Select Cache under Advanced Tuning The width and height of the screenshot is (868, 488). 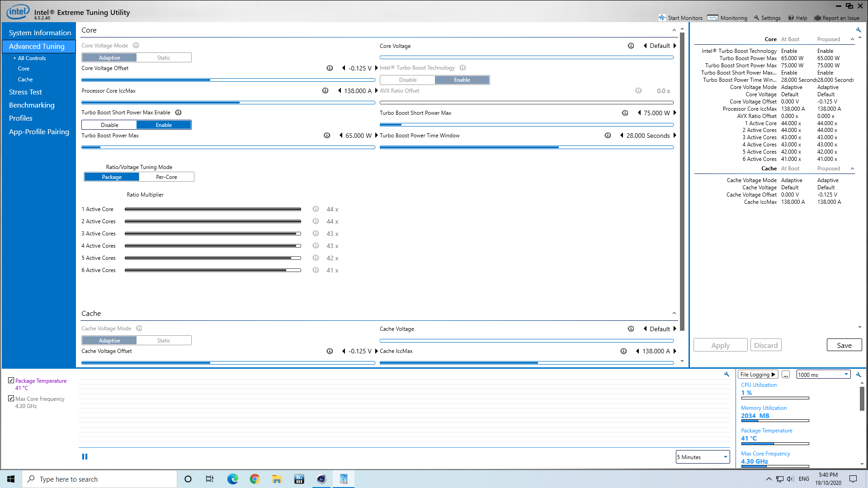coord(25,80)
